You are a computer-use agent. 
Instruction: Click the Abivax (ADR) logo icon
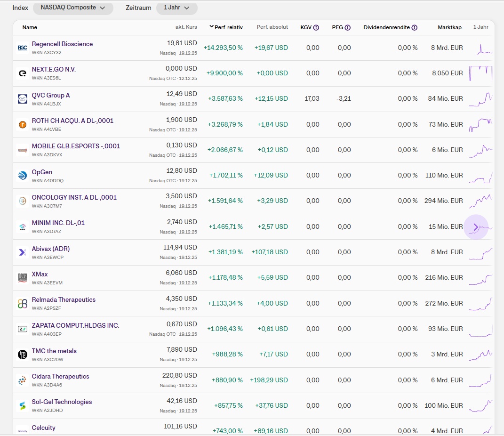pos(22,252)
